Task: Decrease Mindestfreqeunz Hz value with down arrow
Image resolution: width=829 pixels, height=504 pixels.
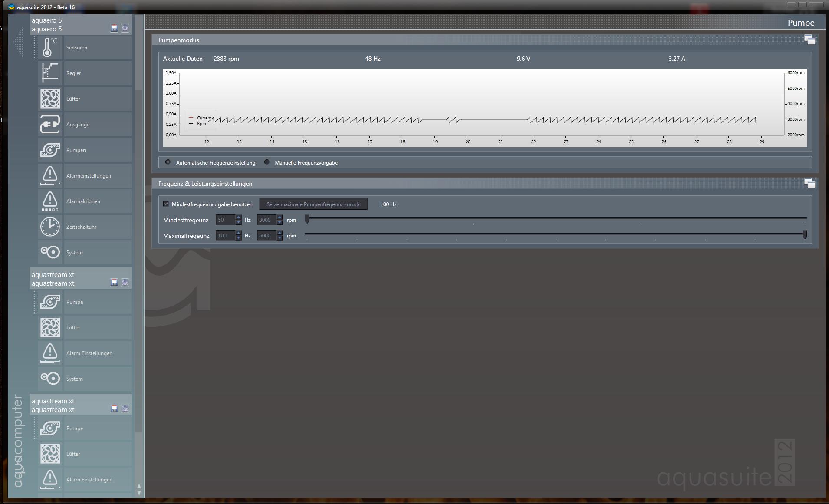Action: (238, 223)
